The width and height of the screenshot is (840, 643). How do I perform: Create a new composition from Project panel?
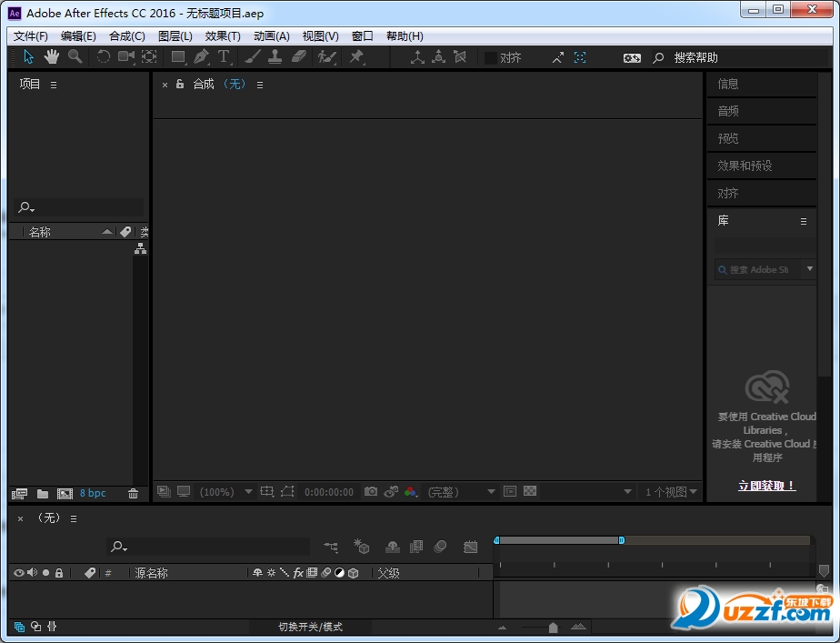(x=65, y=494)
